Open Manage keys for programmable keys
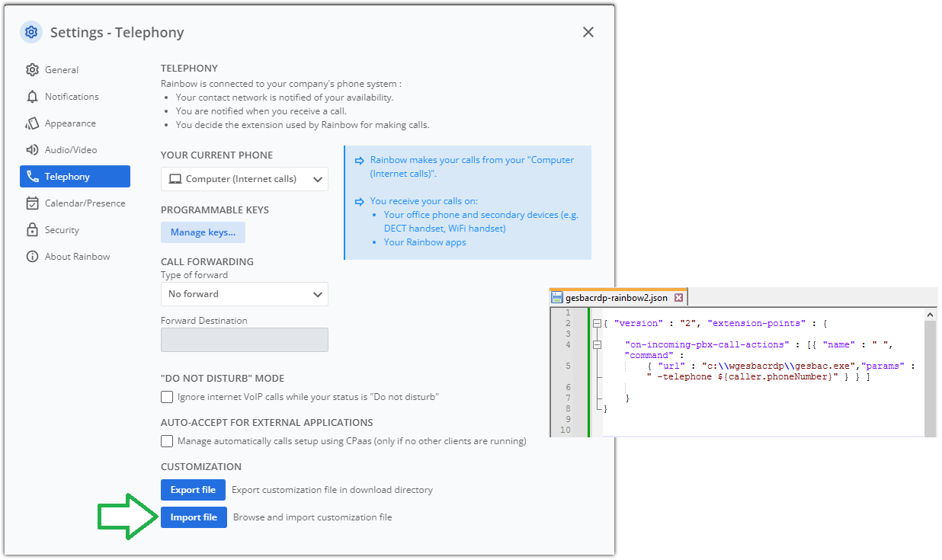This screenshot has width=942, height=560. tap(203, 232)
